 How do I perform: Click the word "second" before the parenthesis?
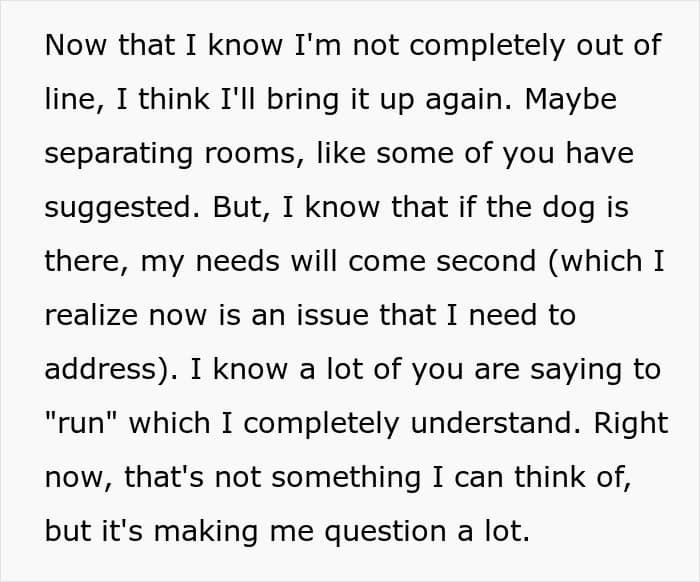coord(486,261)
